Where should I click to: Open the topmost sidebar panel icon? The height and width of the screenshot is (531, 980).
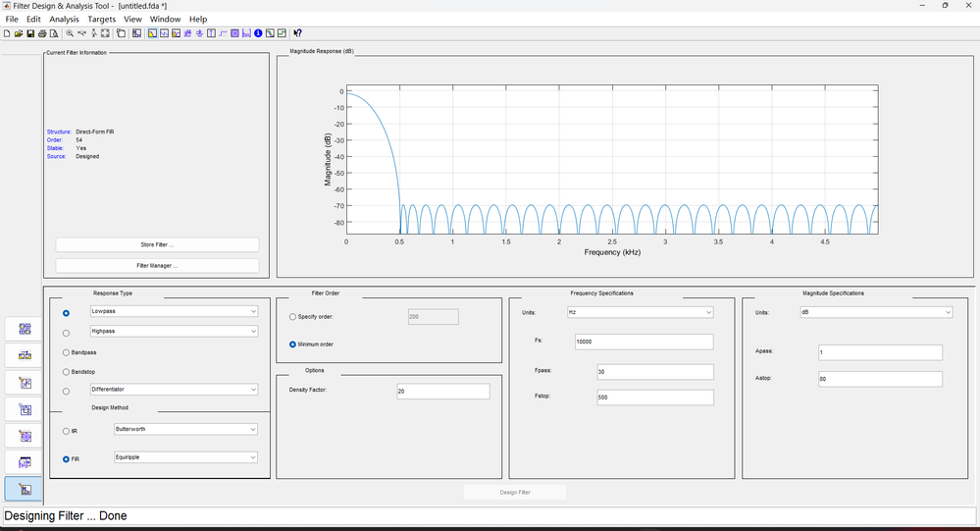click(25, 330)
